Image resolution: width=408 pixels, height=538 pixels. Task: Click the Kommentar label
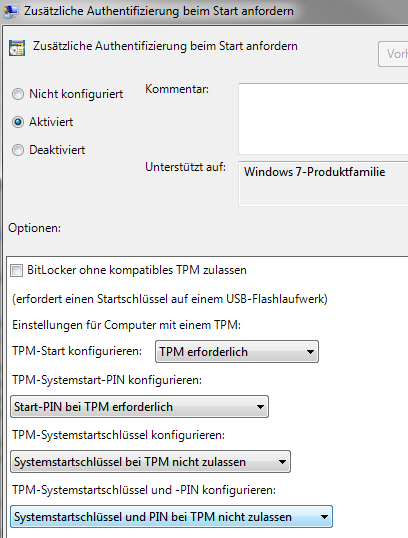coord(177,89)
